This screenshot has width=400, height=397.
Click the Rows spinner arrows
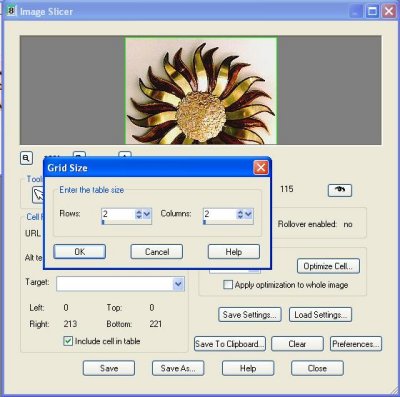point(139,214)
